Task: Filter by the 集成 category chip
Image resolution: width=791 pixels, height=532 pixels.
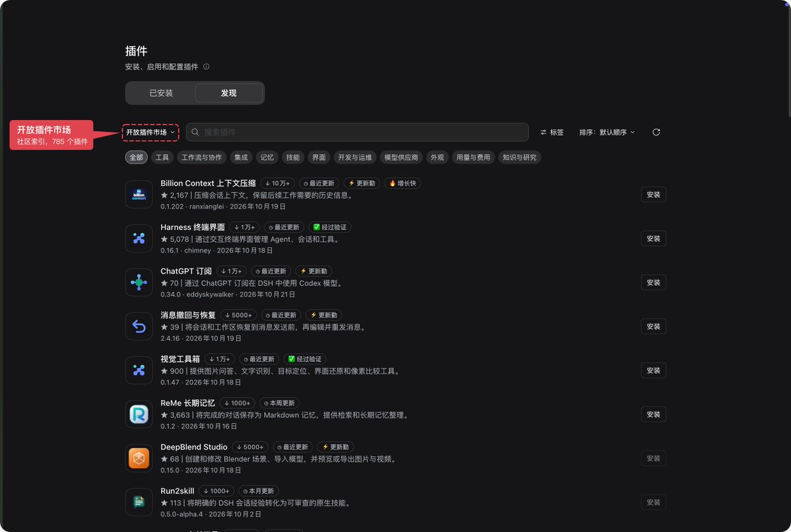Action: 241,158
